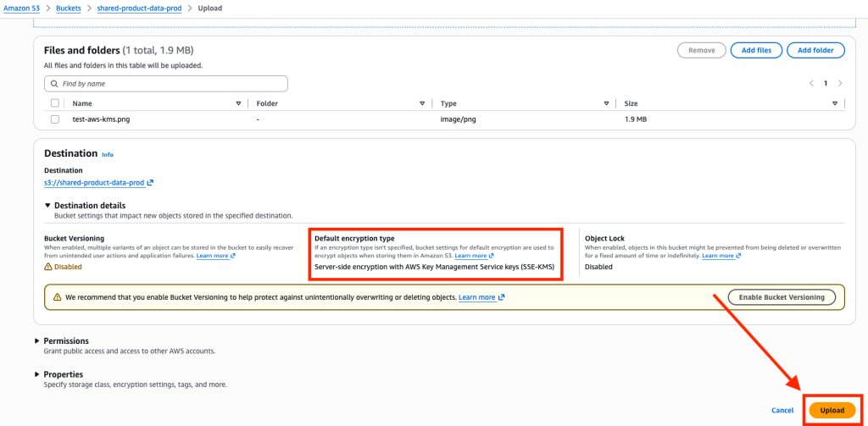Click the 1.9 MB size cell
The width and height of the screenshot is (868, 426).
636,119
